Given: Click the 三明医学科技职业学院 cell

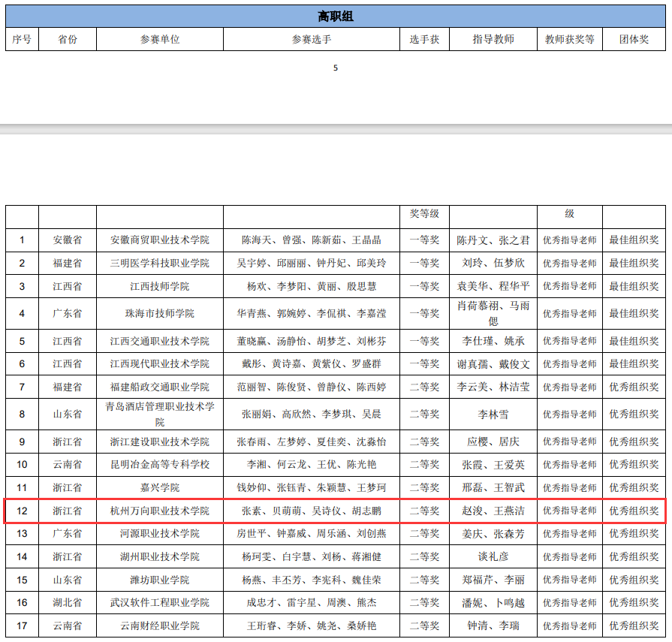Looking at the screenshot, I should tap(160, 264).
